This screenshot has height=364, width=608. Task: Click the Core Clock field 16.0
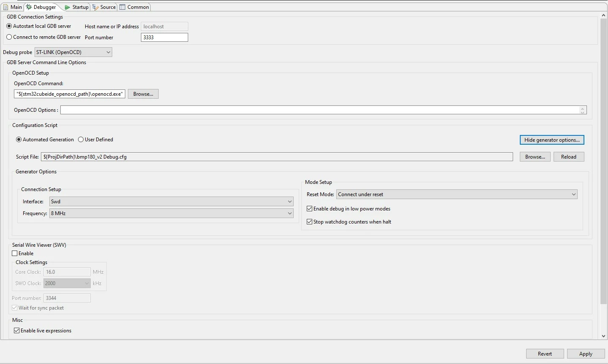(67, 272)
